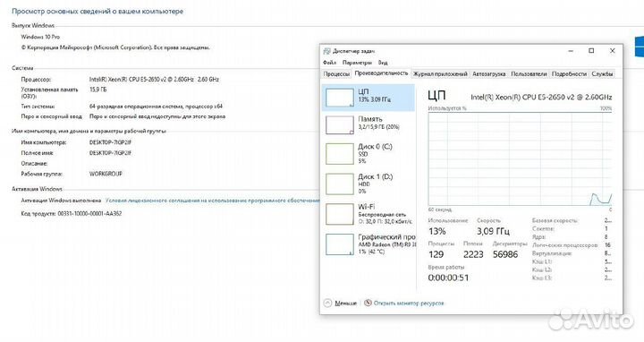This screenshot has width=644, height=342.
Task: Click the System window page heading
Action: point(97,12)
